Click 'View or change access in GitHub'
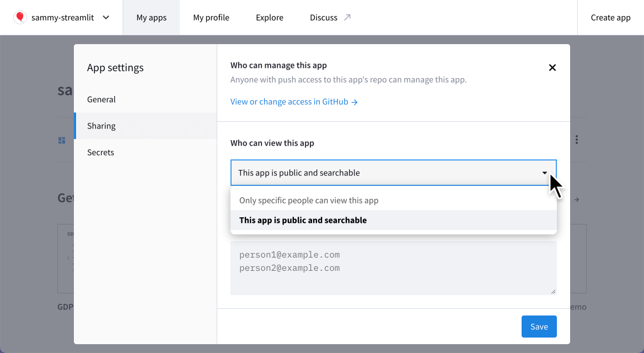This screenshot has height=353, width=644. point(289,101)
